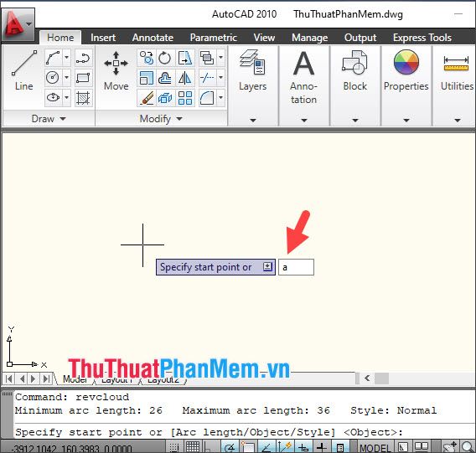
Task: Click the Draw Order bring-to-front icon
Action: point(207,58)
